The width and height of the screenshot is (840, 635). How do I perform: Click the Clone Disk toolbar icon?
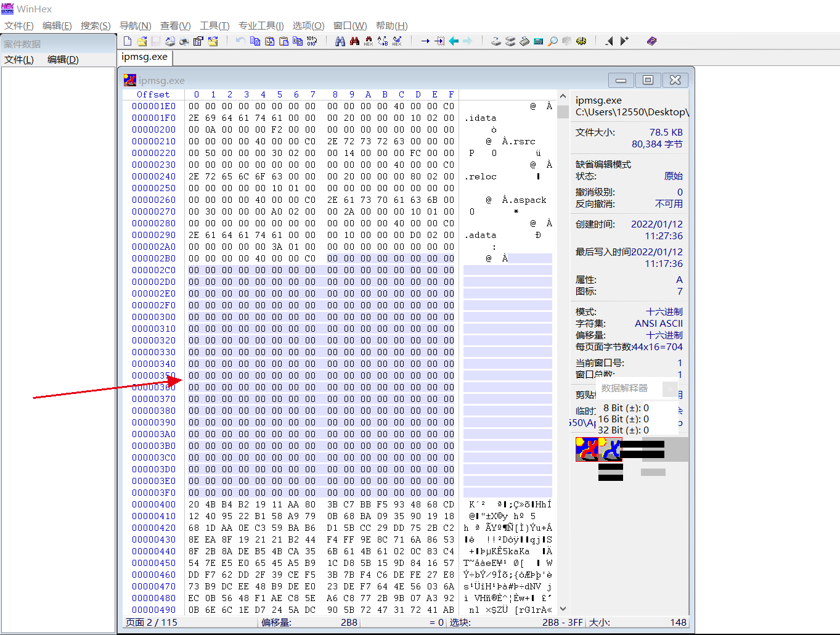point(510,41)
